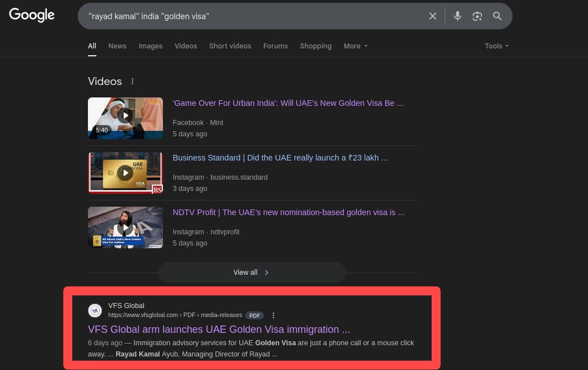This screenshot has height=370, width=588.
Task: Click the 'Instagram · ndtvprofit' source text
Action: pos(206,232)
